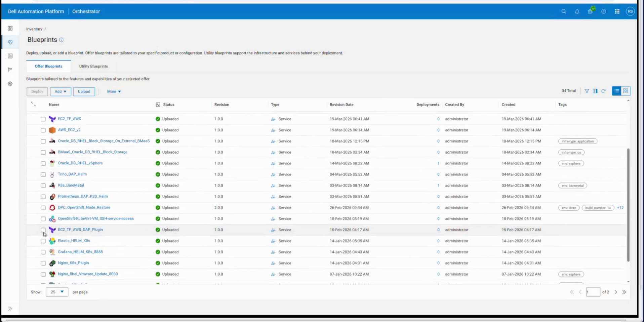Click the Status column header icon
Screen dimensions: 644x322
tap(158, 105)
